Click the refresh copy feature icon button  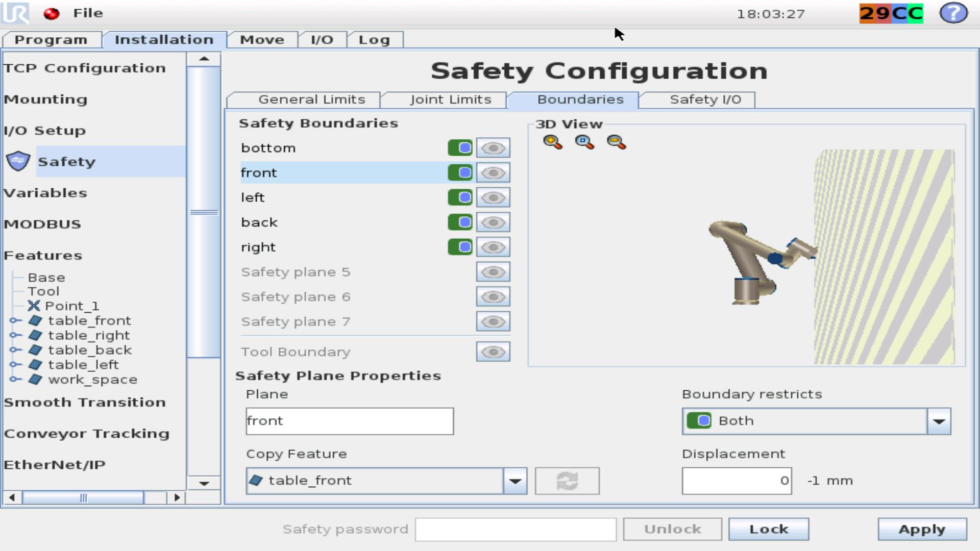(x=567, y=481)
